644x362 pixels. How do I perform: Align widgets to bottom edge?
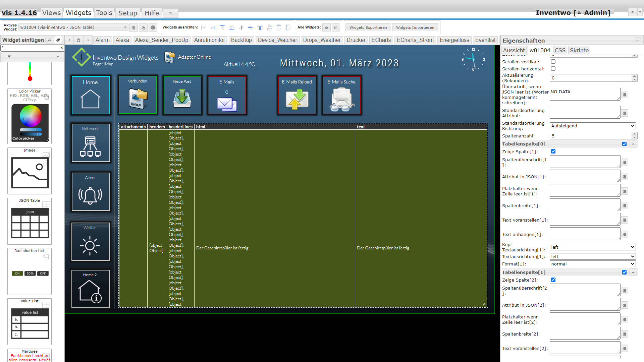click(x=232, y=27)
